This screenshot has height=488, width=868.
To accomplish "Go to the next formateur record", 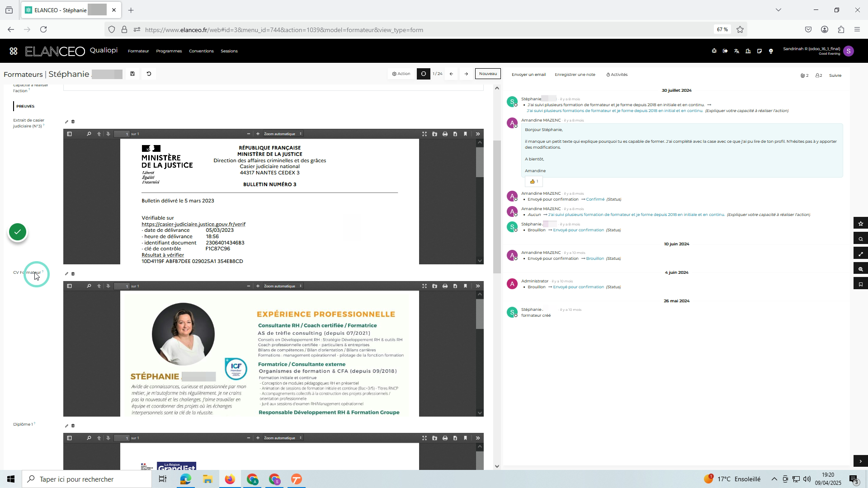I will click(x=466, y=74).
